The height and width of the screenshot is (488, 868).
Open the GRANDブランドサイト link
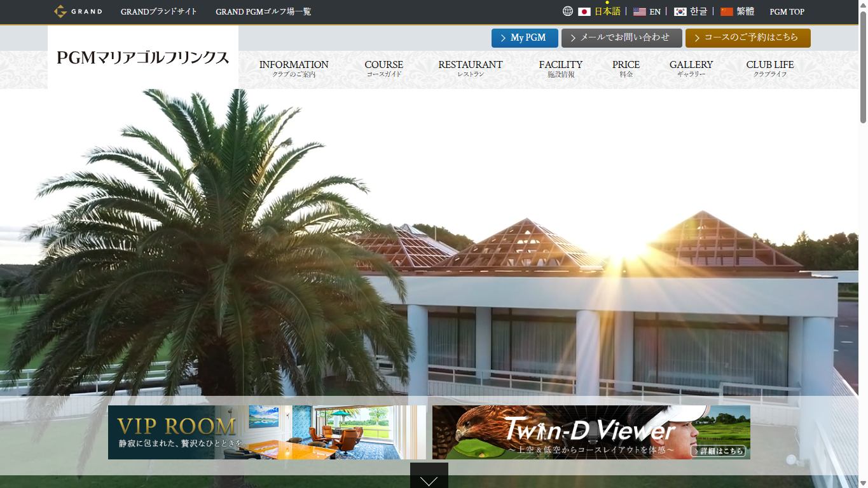tap(159, 11)
